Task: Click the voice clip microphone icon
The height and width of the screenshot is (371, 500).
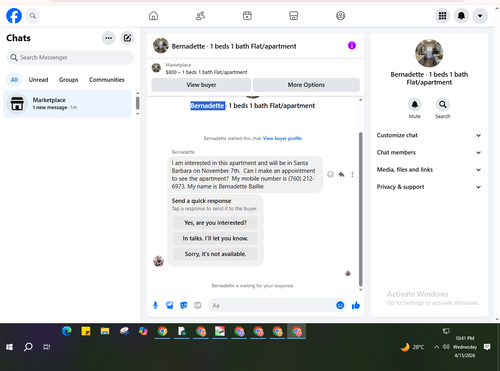Action: (155, 305)
